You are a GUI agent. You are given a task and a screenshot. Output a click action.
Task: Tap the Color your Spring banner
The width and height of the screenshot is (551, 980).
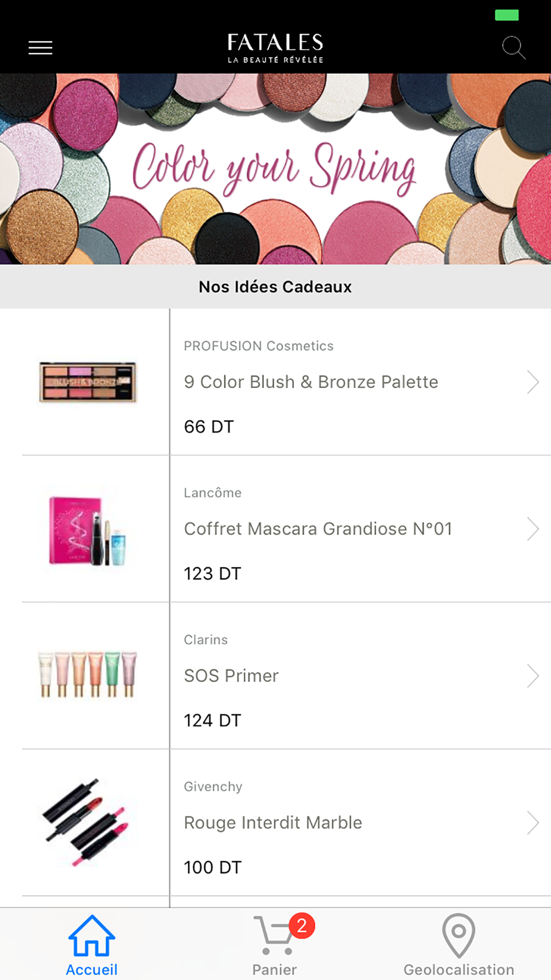click(x=275, y=169)
